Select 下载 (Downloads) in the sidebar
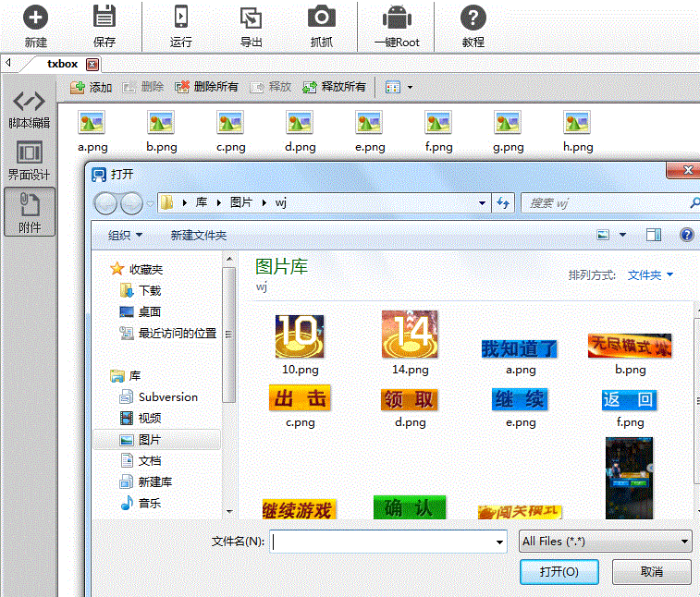 tap(141, 290)
